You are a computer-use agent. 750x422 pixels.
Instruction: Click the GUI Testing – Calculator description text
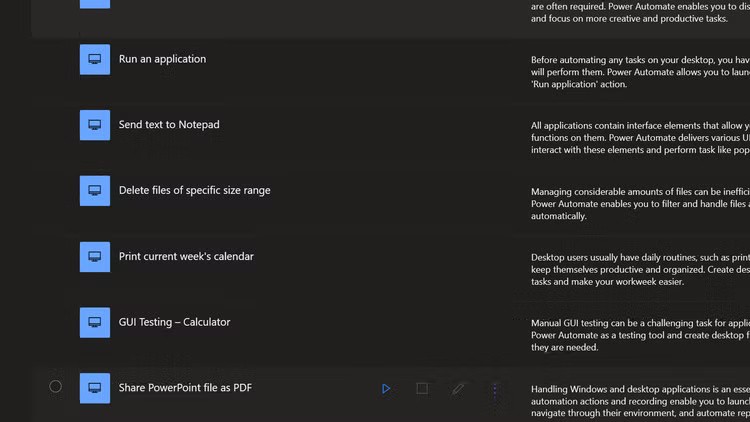tap(640, 335)
